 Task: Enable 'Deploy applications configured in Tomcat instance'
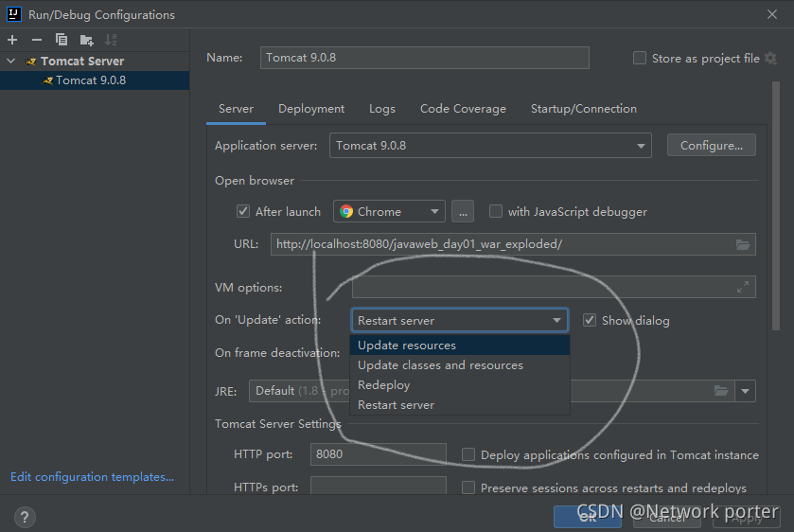pos(468,454)
